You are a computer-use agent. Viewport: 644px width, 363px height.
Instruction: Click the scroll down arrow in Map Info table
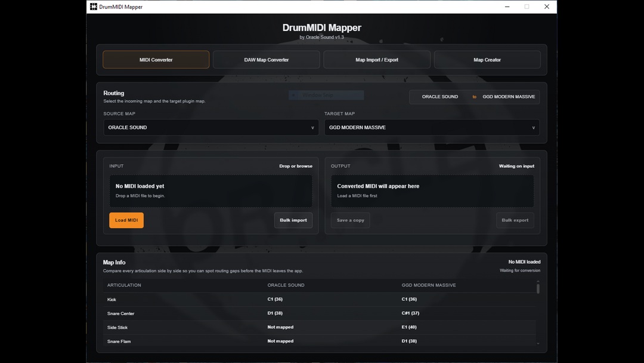pos(538,344)
